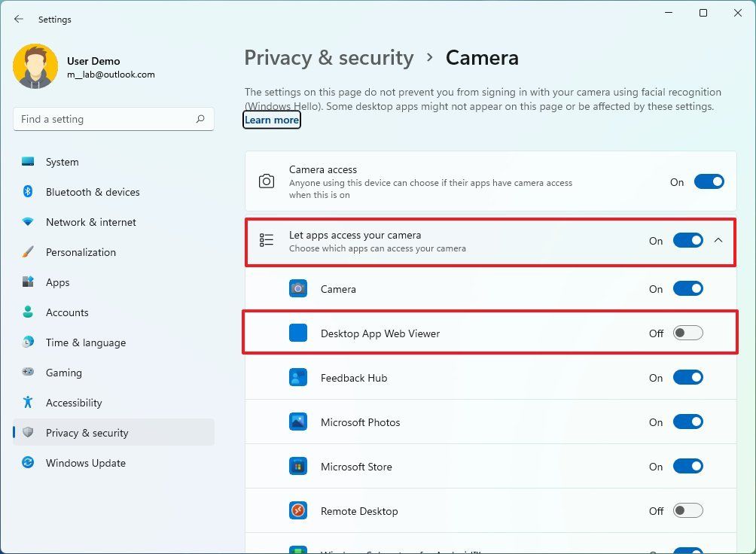The height and width of the screenshot is (554, 756).
Task: Open Accounts settings
Action: click(x=67, y=312)
